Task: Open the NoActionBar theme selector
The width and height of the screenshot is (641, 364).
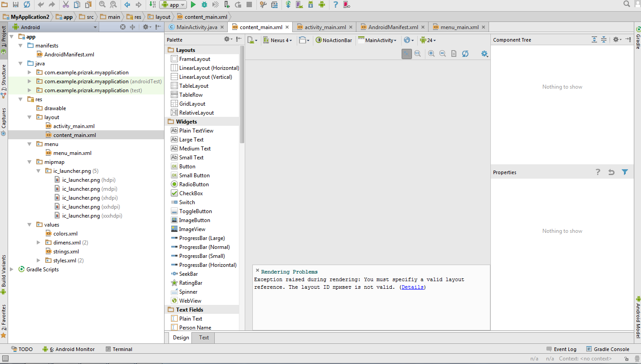Action: (x=334, y=40)
